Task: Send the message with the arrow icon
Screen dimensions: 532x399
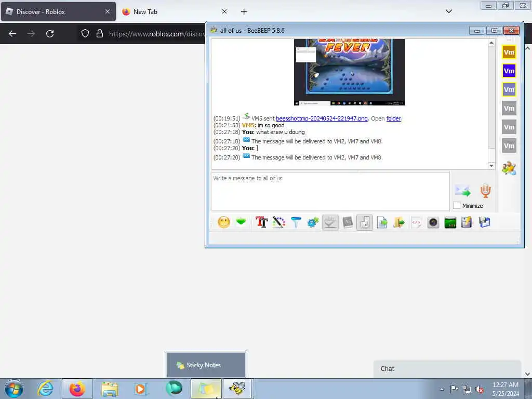Action: [463, 191]
